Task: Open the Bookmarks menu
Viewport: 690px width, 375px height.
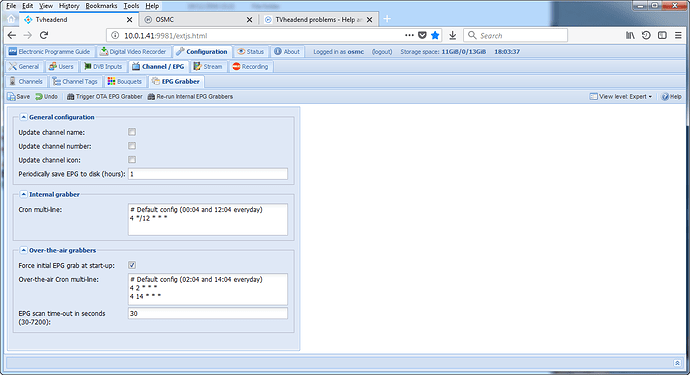Action: click(x=101, y=6)
